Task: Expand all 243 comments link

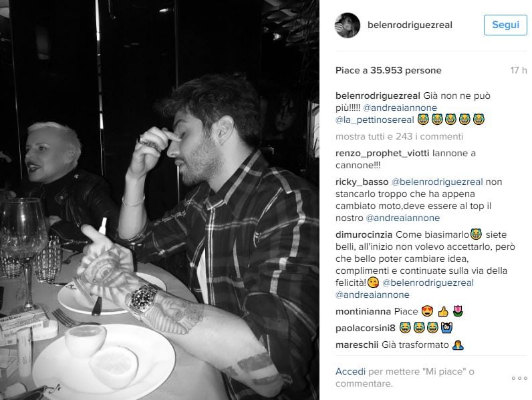Action: click(x=400, y=137)
